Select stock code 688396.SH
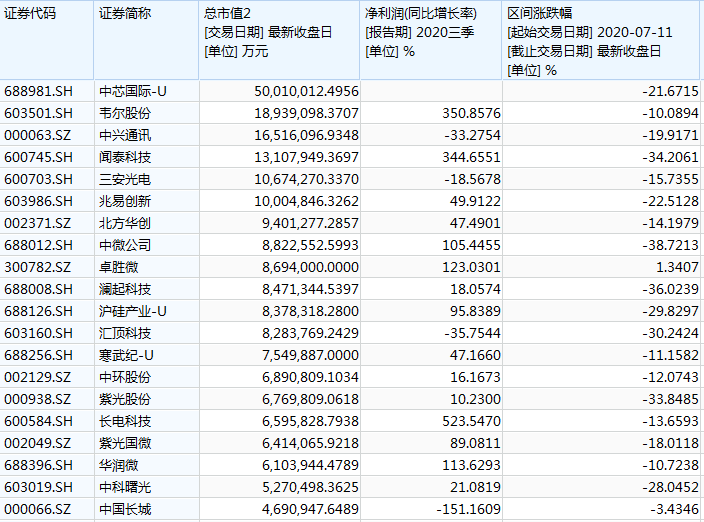Screen dimensions: 704x522 pyautogui.click(x=38, y=465)
